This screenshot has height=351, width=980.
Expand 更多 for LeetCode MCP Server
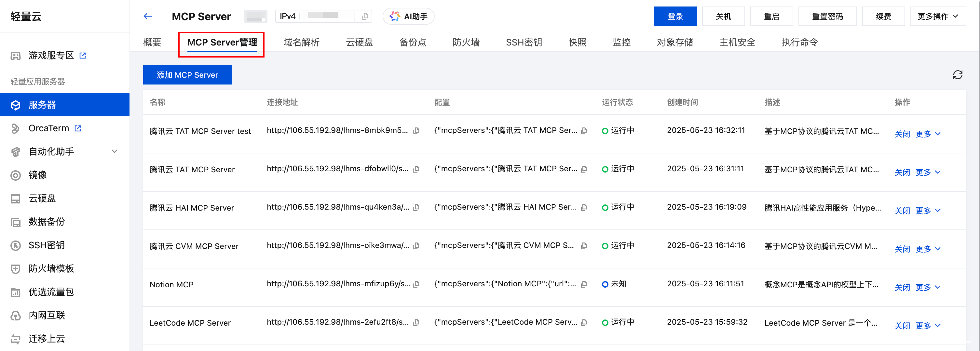coord(928,326)
